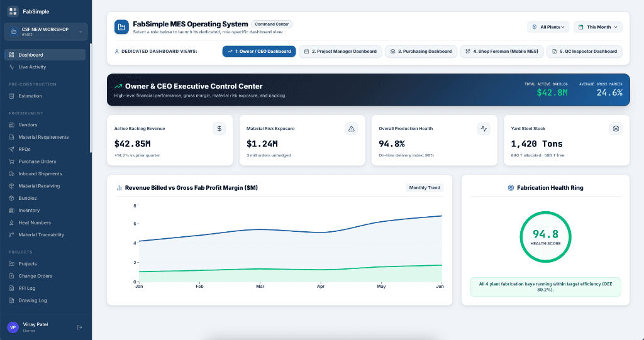The width and height of the screenshot is (644, 340).
Task: Click the pulse icon on Production Health card
Action: pos(484,129)
